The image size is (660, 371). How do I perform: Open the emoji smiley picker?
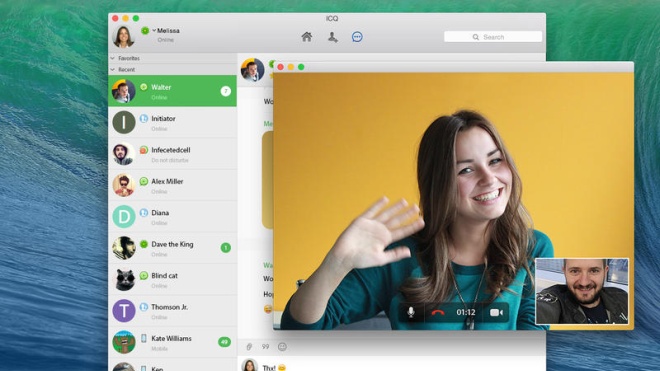pyautogui.click(x=282, y=347)
